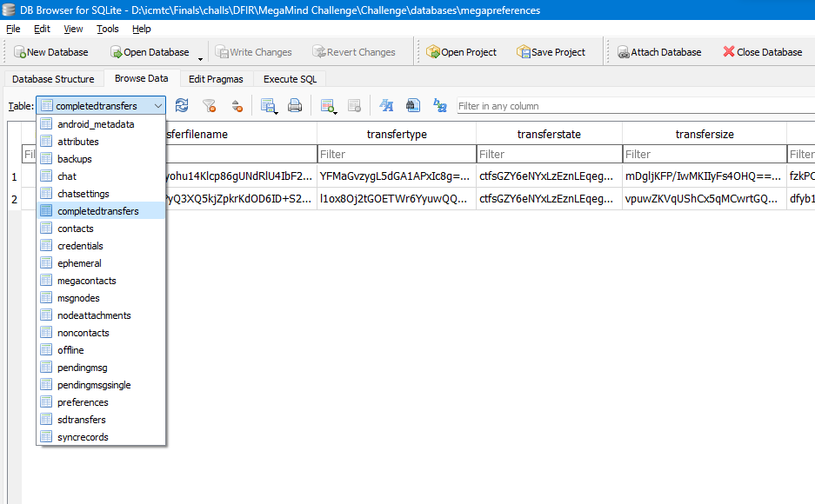815x504 pixels.
Task: Select the sdtransfers table entry
Action: tap(101, 420)
